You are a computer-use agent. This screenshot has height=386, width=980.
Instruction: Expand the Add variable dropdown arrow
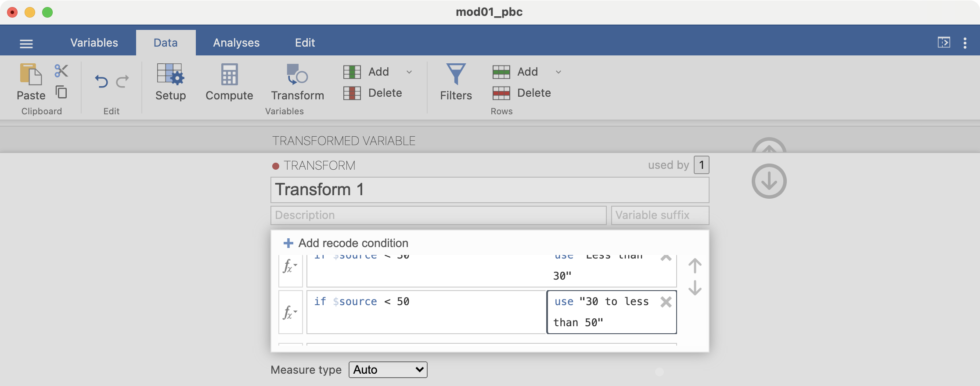[409, 72]
